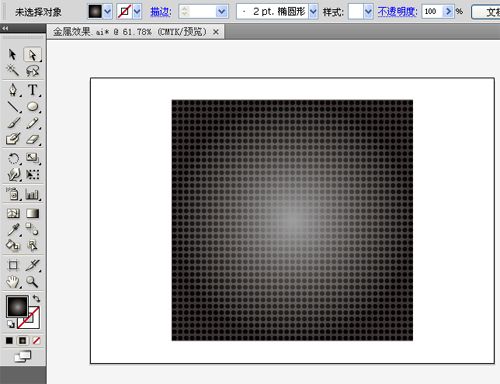Click the fill swatch in control bar

click(x=95, y=12)
